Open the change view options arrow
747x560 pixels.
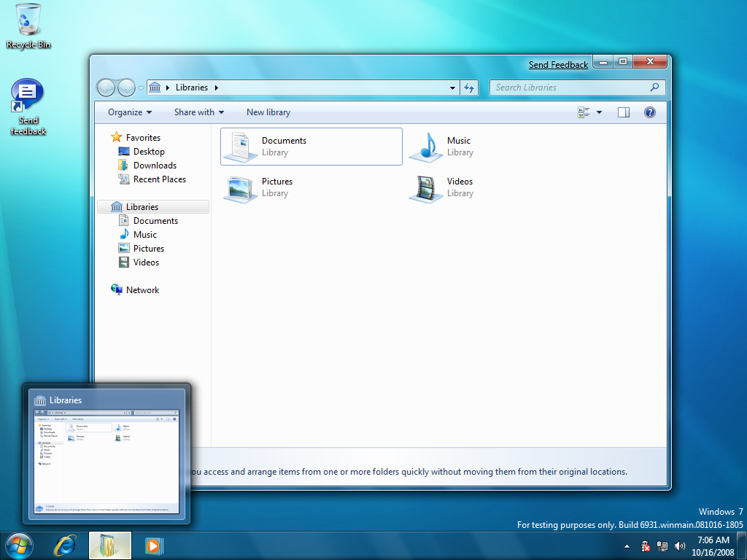(x=600, y=112)
